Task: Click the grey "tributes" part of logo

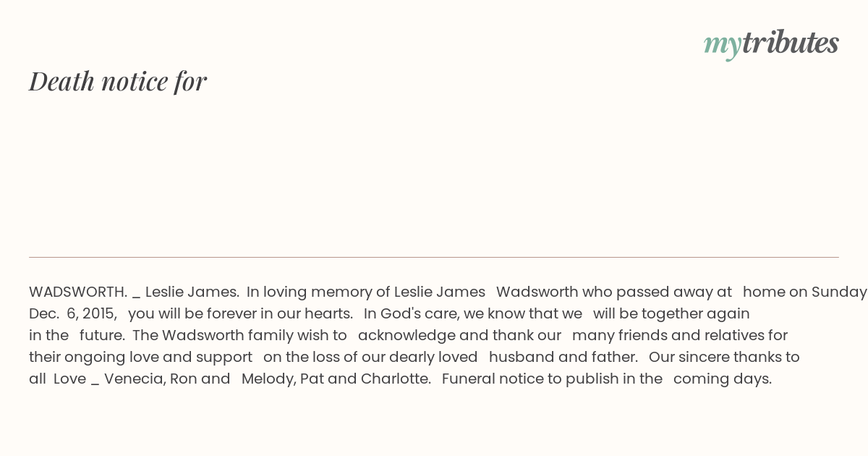Action: (x=791, y=43)
